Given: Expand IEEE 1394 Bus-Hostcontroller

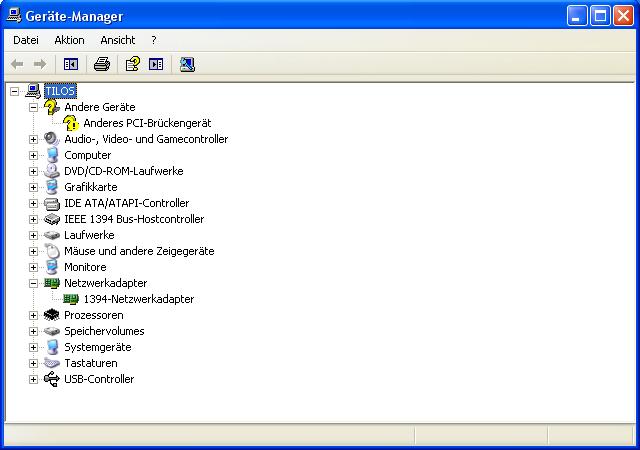Looking at the screenshot, I should [33, 220].
